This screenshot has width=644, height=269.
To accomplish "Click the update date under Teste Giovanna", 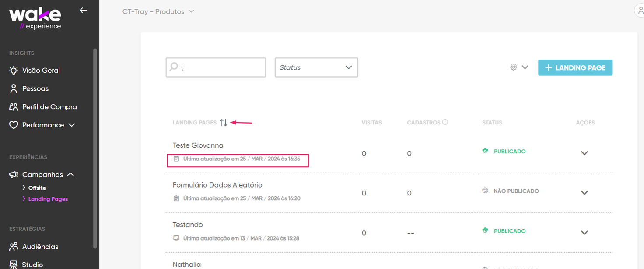I will [x=241, y=159].
